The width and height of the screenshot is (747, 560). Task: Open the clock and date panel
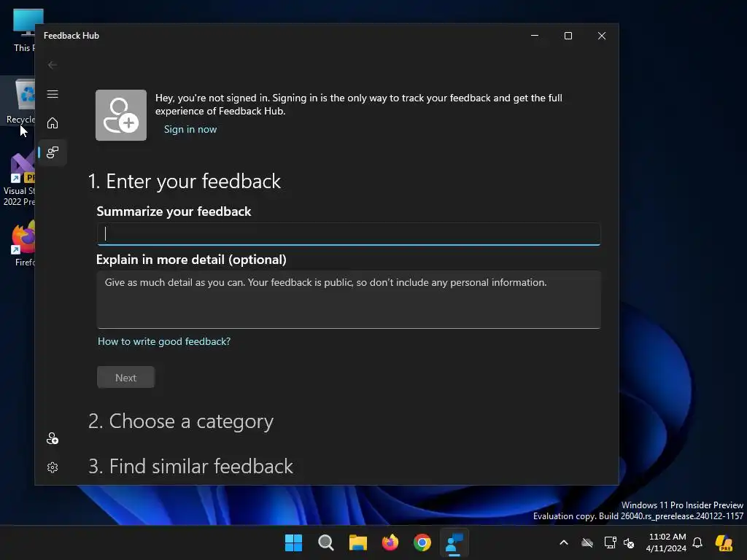tap(667, 542)
